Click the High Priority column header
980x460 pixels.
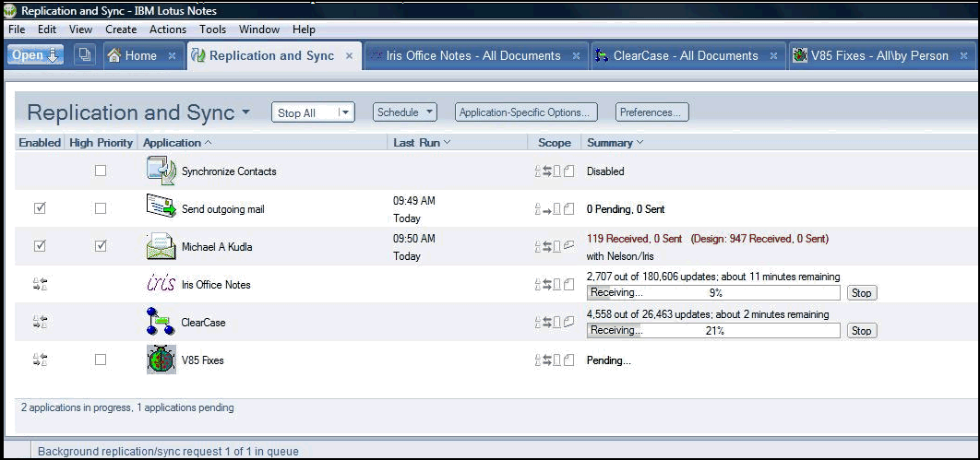point(102,142)
